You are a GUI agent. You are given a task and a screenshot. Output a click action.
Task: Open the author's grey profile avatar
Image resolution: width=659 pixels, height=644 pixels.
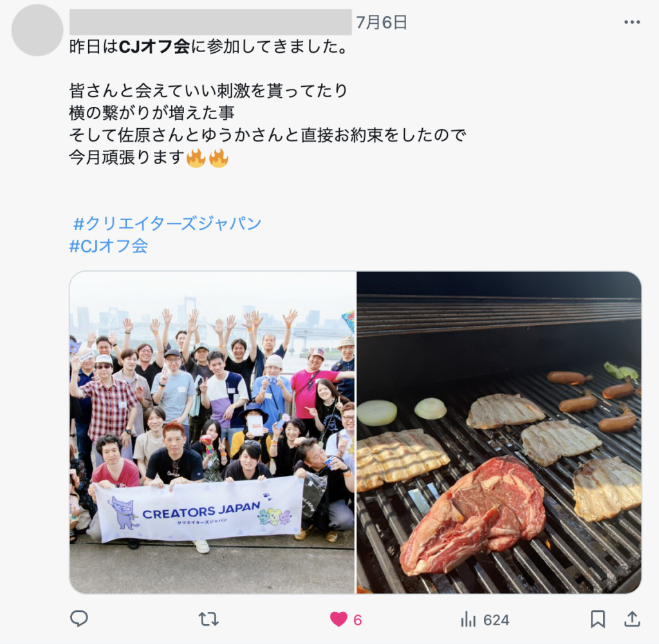[37, 30]
